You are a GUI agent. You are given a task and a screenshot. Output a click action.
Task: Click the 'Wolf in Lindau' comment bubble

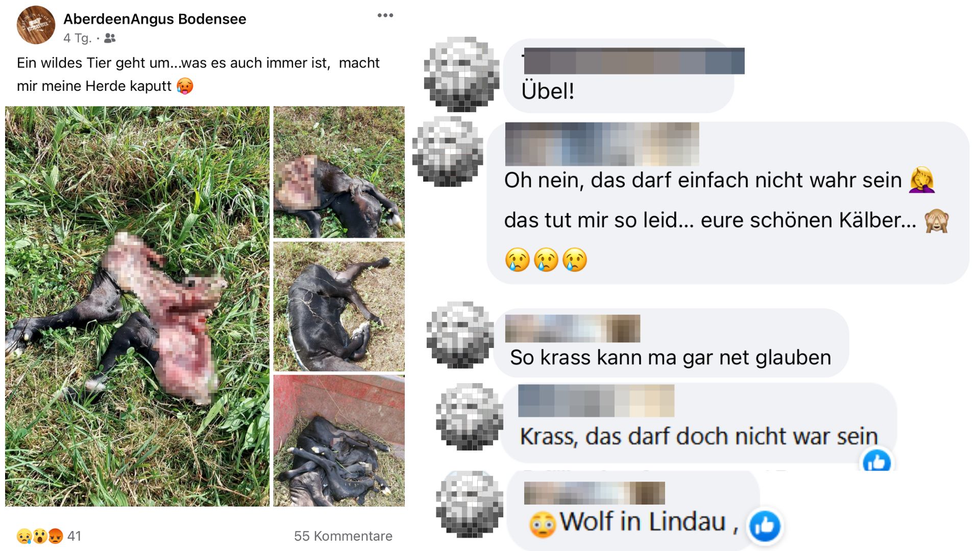click(x=633, y=510)
